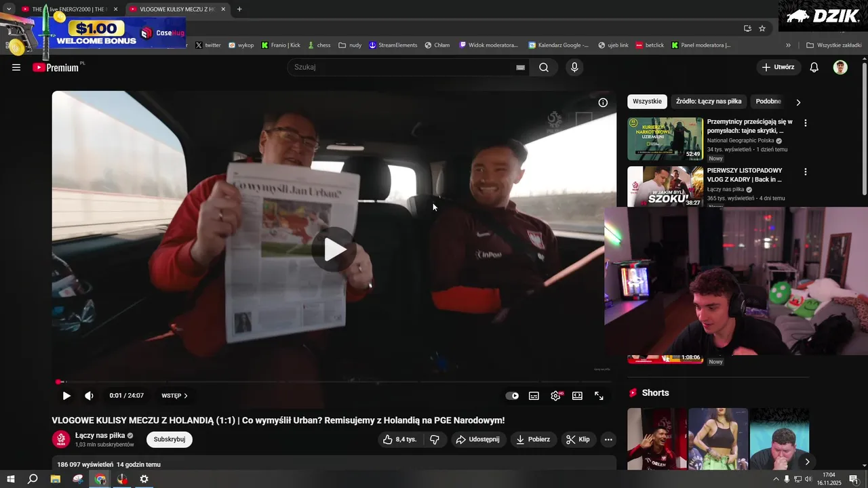
Task: Select the Wszystkie filter chip
Action: 647,102
